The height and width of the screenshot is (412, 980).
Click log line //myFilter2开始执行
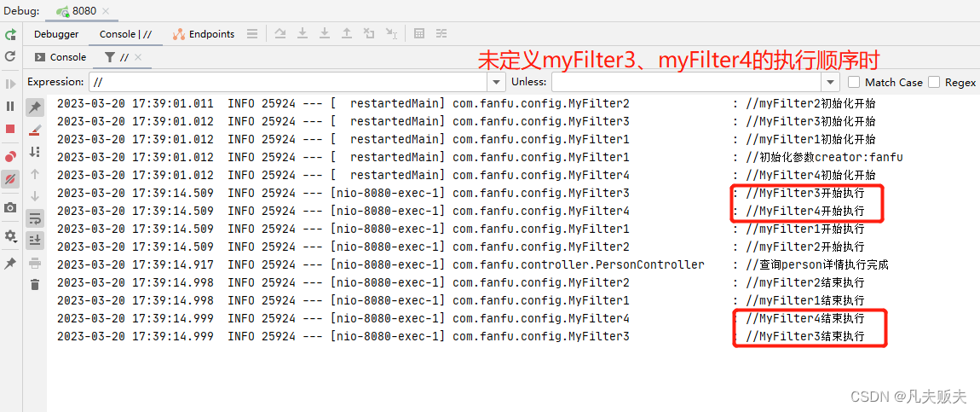click(x=805, y=247)
